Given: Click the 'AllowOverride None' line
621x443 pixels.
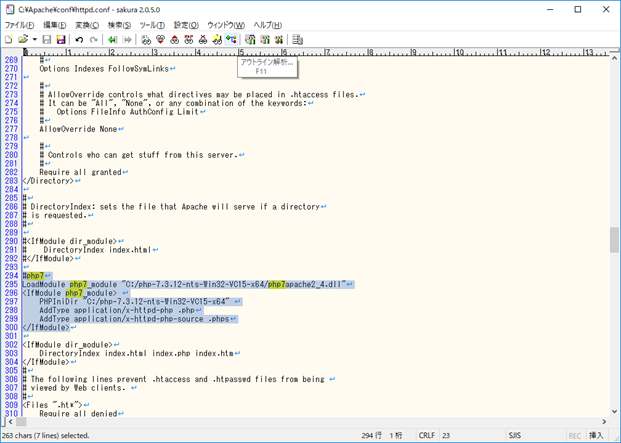Looking at the screenshot, I should [x=78, y=129].
